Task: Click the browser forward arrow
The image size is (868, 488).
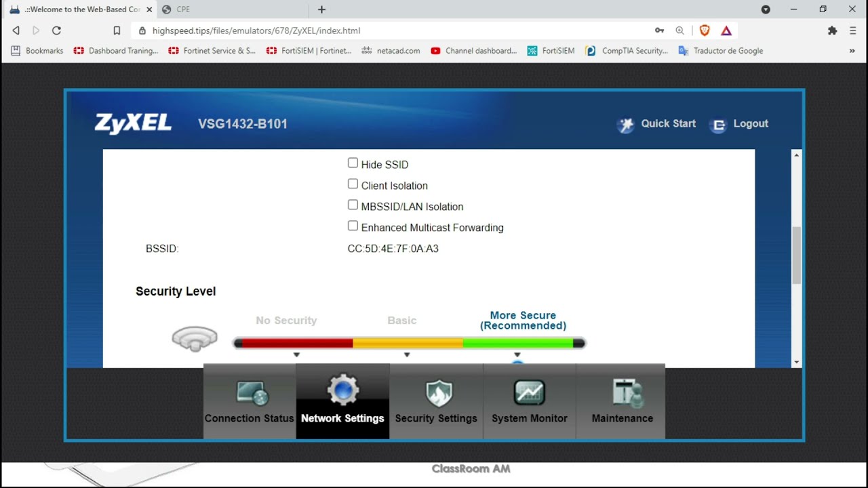Action: pyautogui.click(x=36, y=30)
